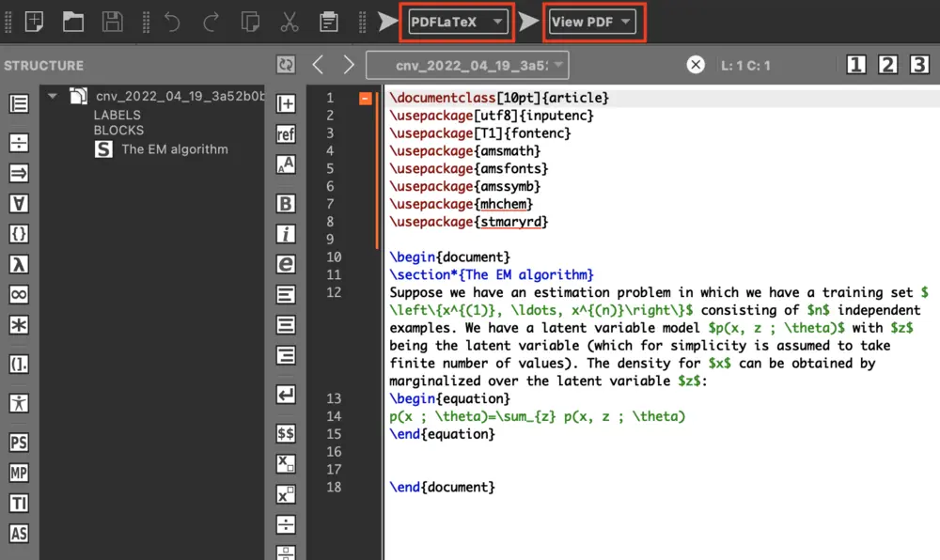
Task: Go to previous document arrow
Action: click(x=318, y=65)
